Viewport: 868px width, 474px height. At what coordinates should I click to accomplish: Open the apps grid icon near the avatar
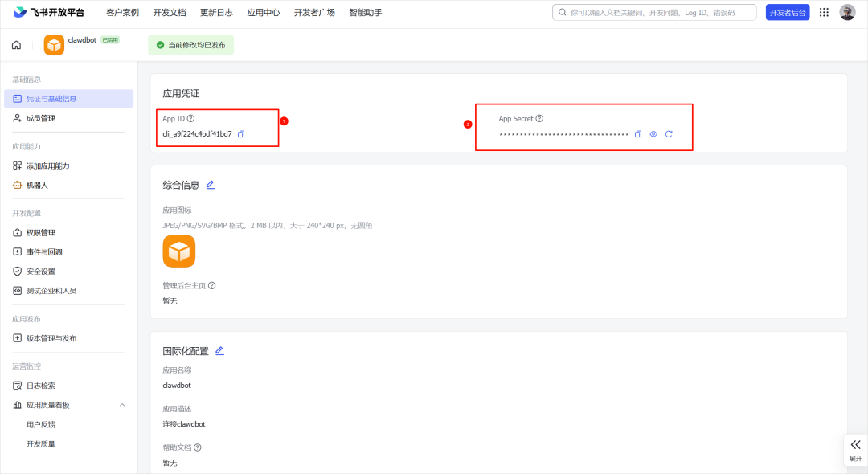pyautogui.click(x=822, y=12)
